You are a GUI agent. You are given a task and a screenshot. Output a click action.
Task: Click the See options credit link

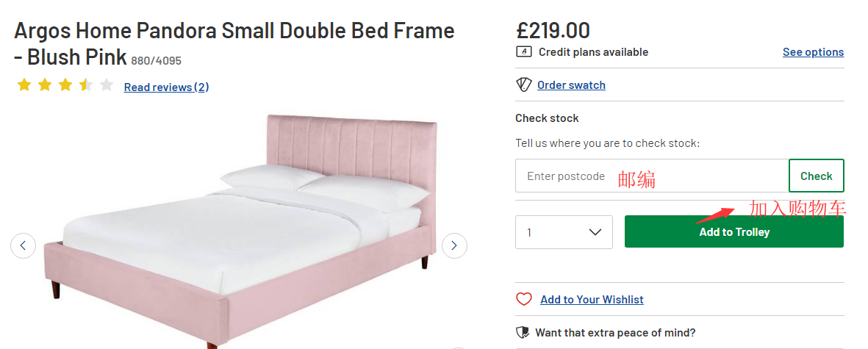click(x=813, y=51)
